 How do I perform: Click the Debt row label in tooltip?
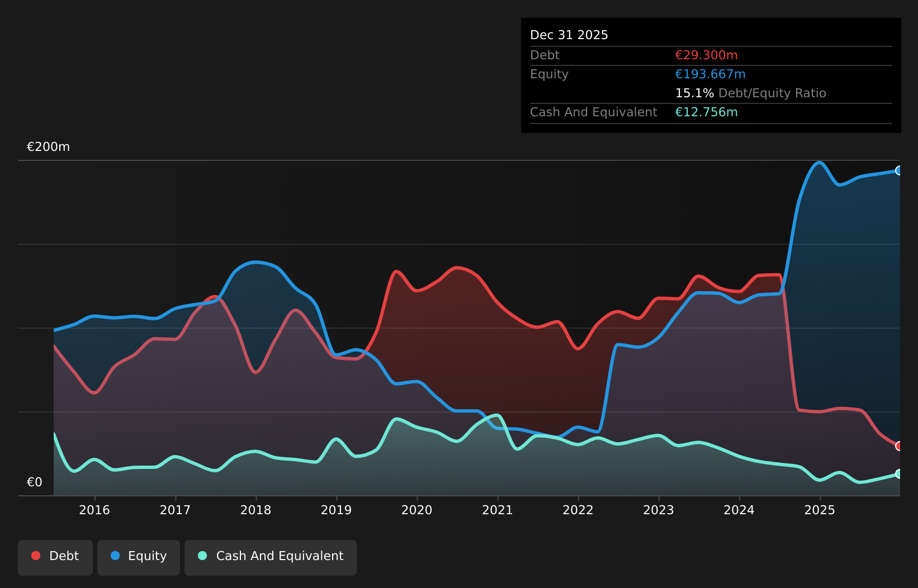coord(545,55)
